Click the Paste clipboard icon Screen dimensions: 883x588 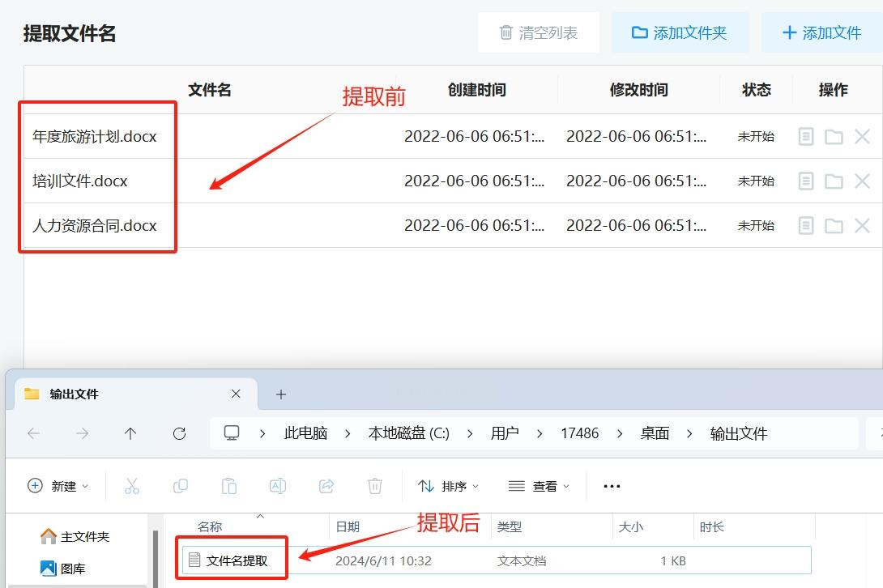point(229,485)
